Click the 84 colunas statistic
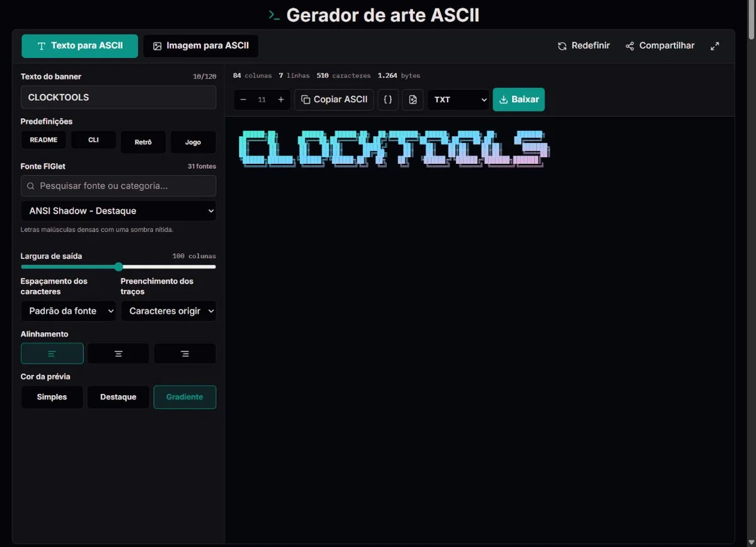The height and width of the screenshot is (547, 756). point(252,76)
